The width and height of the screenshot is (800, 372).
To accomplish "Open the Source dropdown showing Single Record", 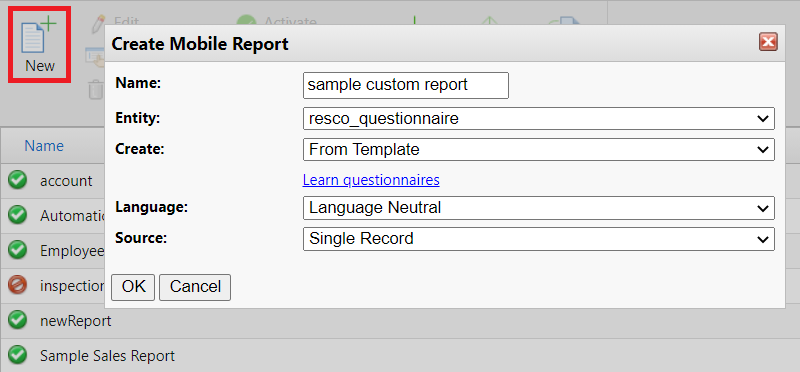I will 539,239.
